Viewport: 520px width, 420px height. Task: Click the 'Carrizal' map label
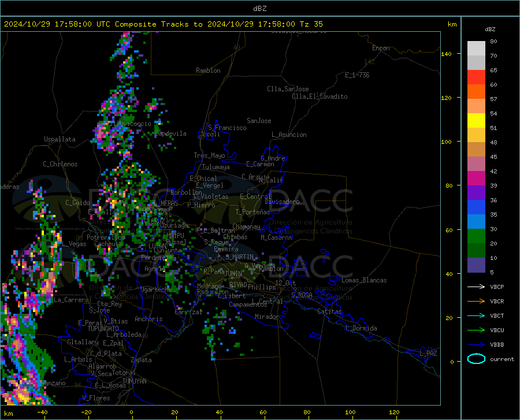point(188,312)
